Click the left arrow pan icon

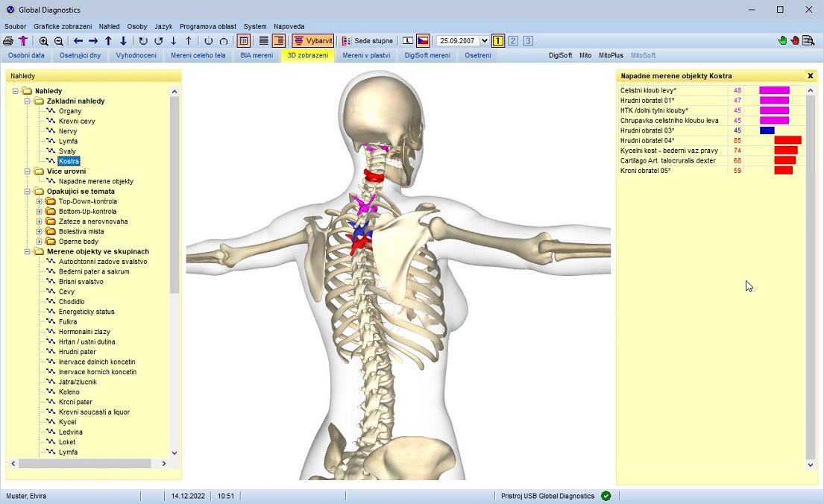click(78, 41)
